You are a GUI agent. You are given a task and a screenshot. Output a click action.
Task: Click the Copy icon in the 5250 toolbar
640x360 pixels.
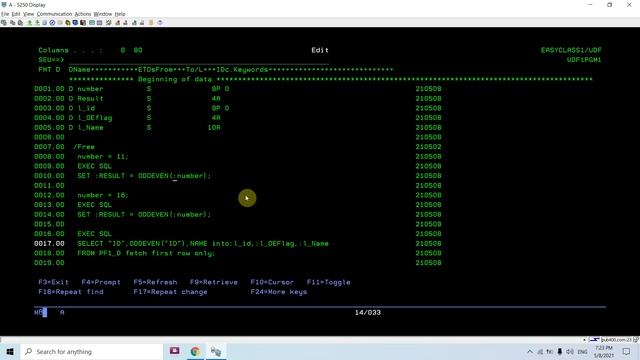point(12,23)
